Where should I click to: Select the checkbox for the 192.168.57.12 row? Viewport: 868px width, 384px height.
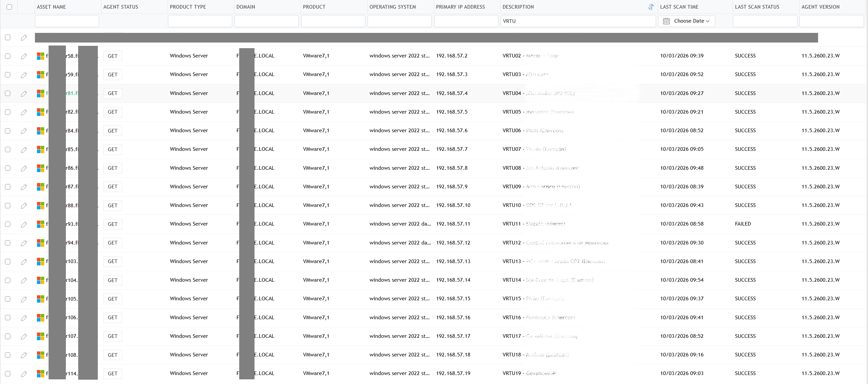(8, 243)
